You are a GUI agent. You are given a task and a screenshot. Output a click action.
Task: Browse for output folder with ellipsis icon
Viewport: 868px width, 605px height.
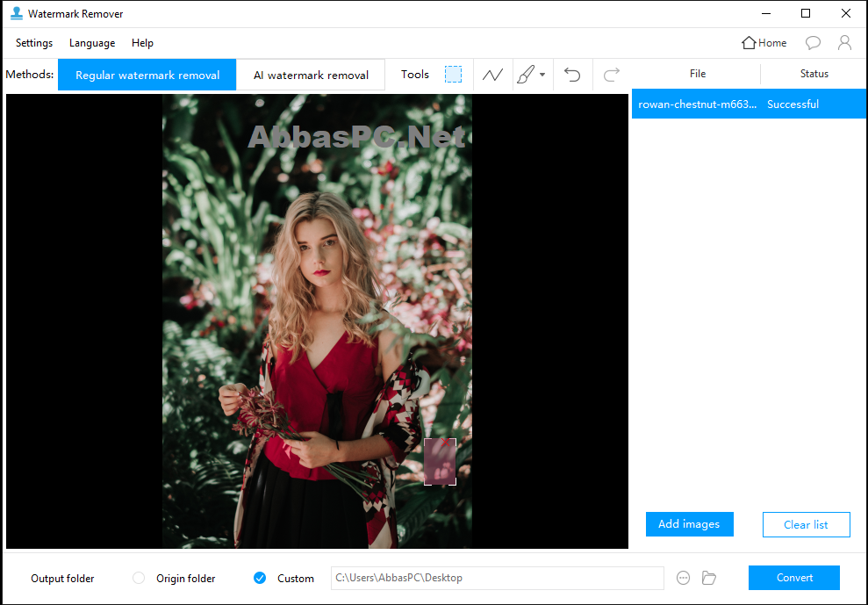point(683,578)
